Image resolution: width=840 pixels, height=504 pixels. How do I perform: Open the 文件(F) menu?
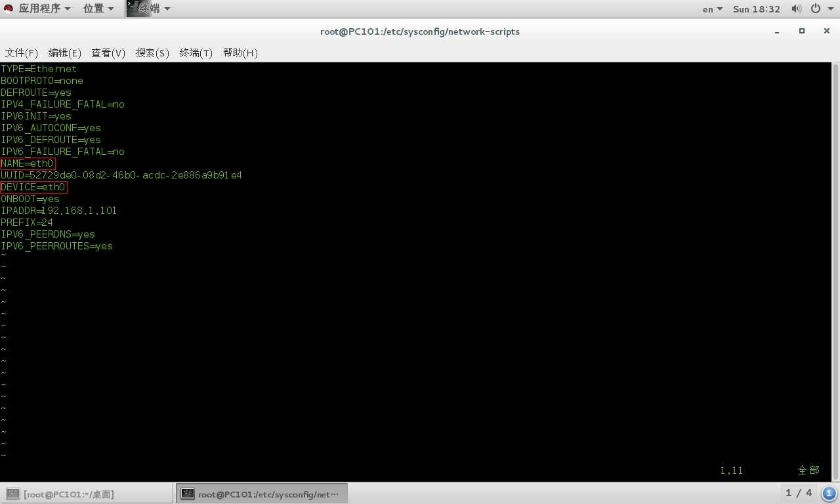22,53
